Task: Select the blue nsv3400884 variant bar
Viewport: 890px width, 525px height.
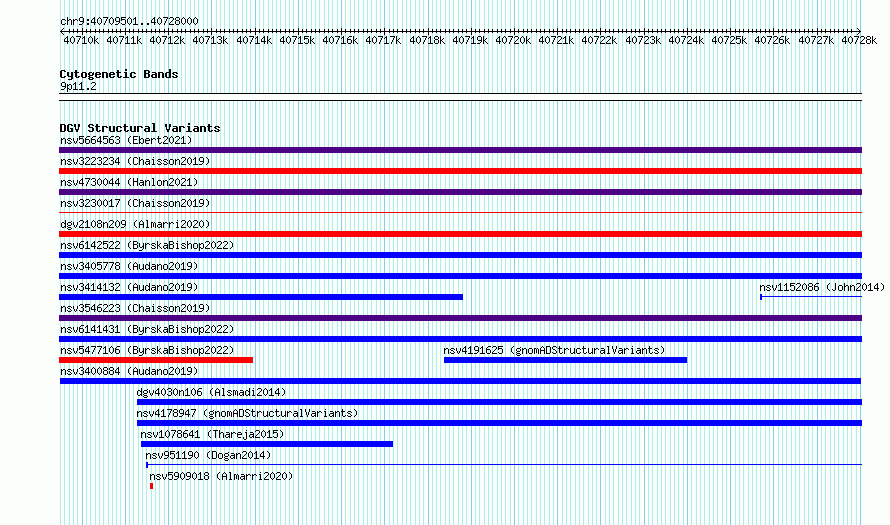Action: click(x=460, y=381)
